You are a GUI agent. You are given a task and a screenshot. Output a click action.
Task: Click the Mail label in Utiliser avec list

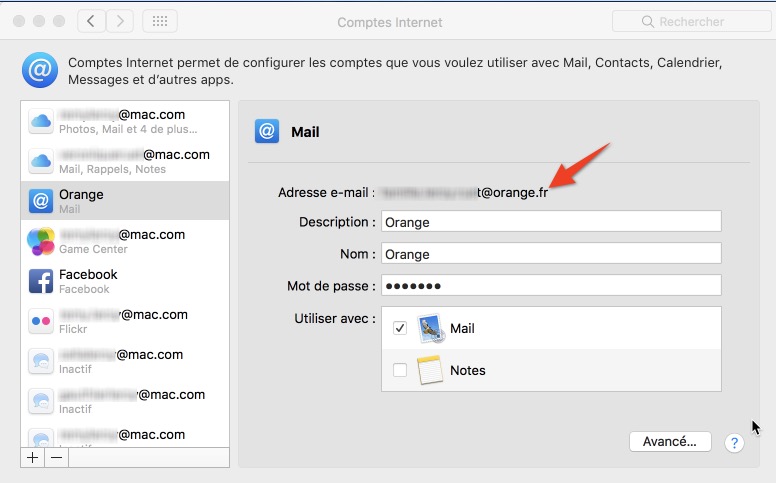[x=462, y=329]
